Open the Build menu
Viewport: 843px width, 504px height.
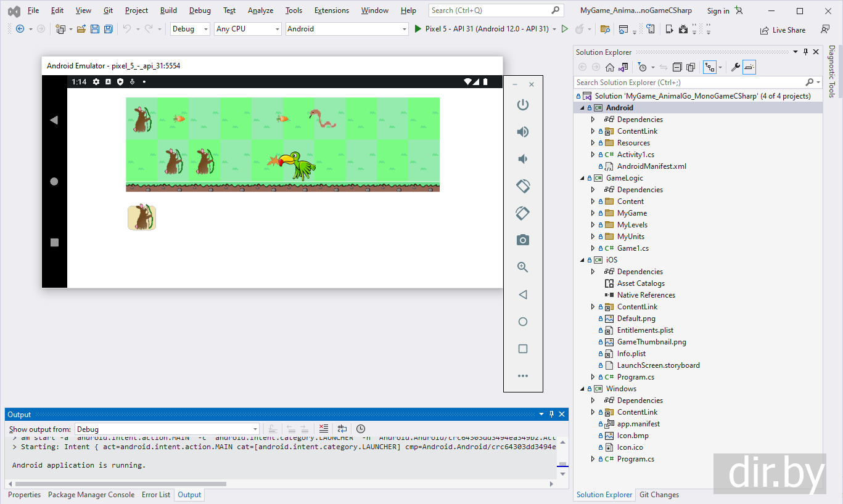[168, 10]
